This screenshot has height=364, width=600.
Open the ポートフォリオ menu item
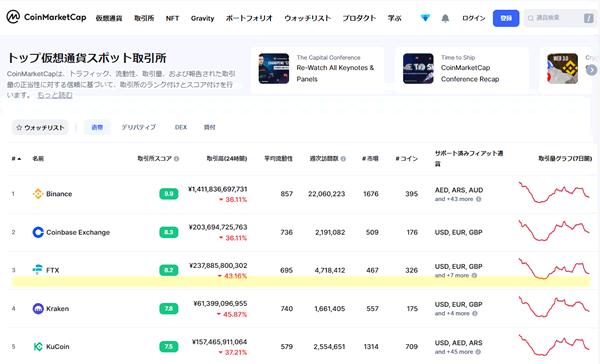tap(249, 18)
